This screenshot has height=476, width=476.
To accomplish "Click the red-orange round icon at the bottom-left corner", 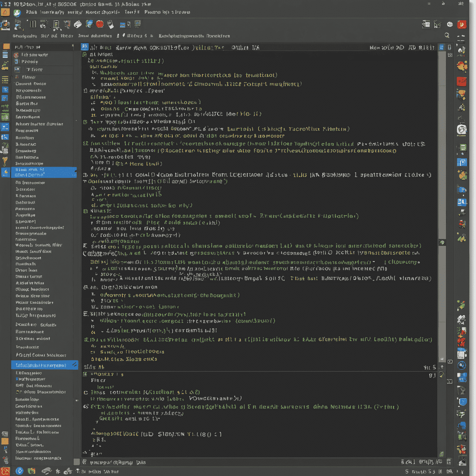I will 5,471.
